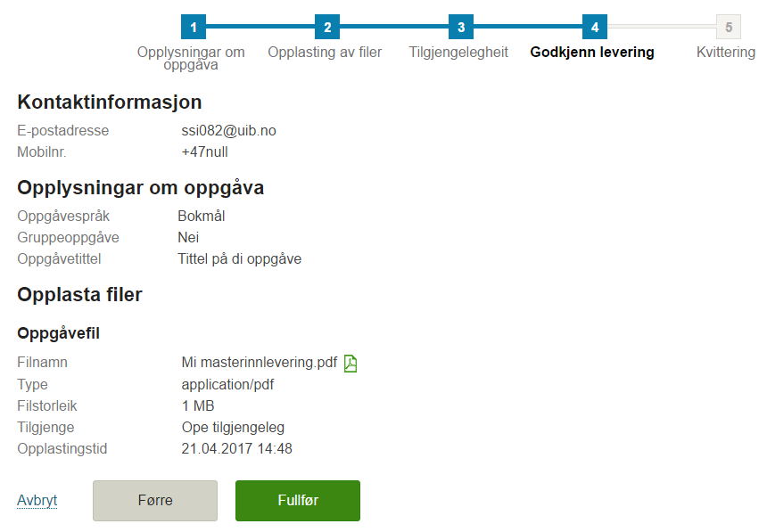Click the 'Kvittering' step label
This screenshot has width=767, height=532.
click(726, 52)
